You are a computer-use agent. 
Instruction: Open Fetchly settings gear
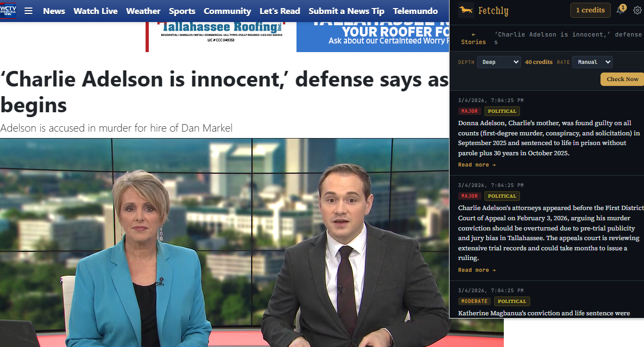click(637, 10)
